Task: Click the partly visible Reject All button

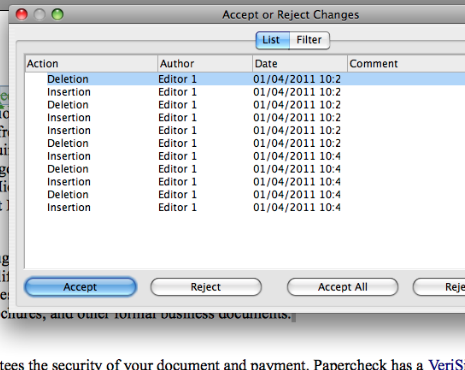Action: pos(439,287)
